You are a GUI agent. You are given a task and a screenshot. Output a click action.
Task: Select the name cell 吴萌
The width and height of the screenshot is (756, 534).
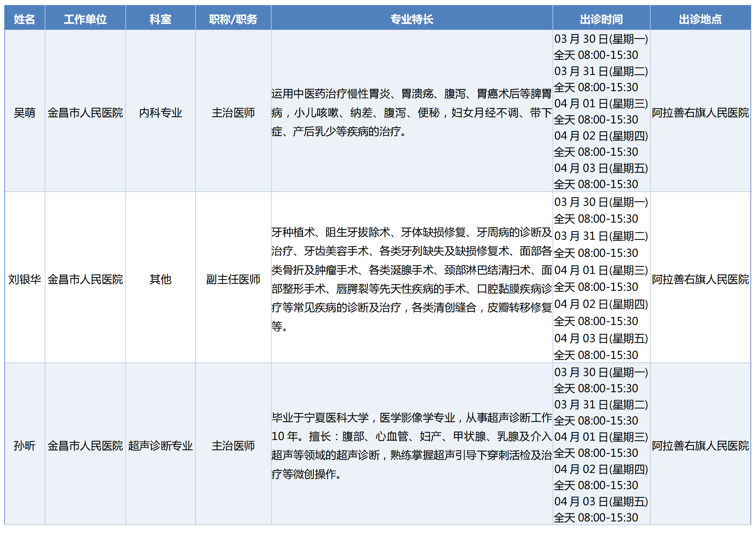[x=24, y=112]
